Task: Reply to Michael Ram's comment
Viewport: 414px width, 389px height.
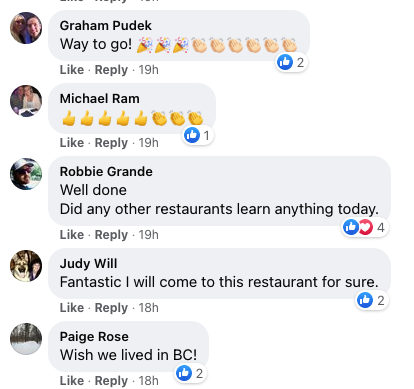Action: 111,143
